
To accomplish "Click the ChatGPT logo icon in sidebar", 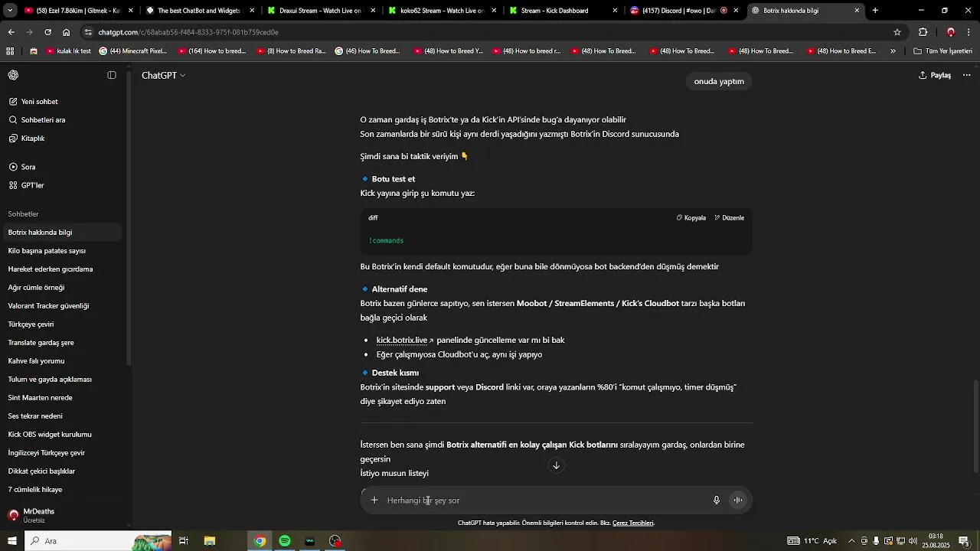I will (x=13, y=75).
